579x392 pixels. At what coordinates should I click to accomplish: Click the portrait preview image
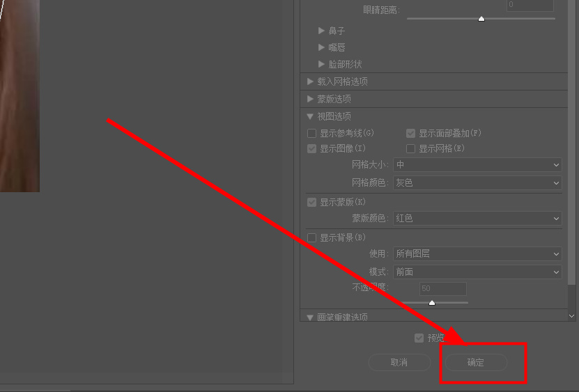[20, 96]
